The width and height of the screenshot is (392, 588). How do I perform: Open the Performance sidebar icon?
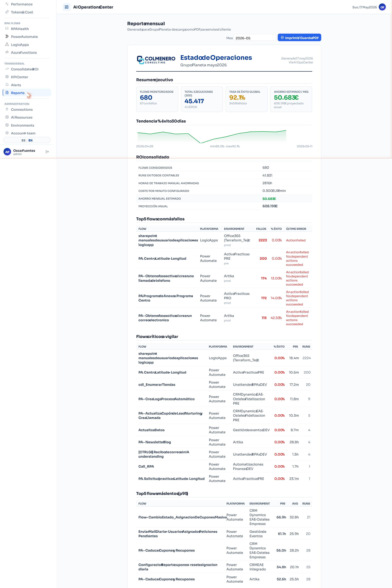(x=7, y=4)
